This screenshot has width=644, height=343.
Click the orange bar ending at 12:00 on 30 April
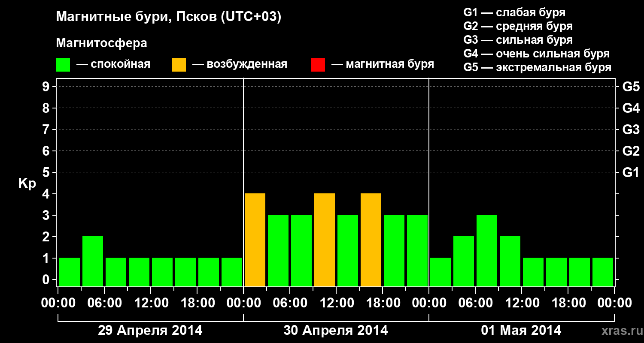325,240
